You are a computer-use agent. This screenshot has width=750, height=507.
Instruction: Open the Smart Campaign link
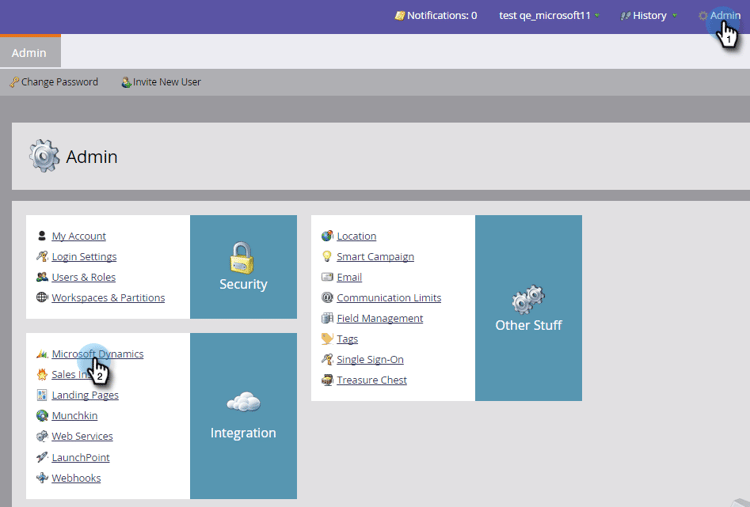click(x=375, y=256)
